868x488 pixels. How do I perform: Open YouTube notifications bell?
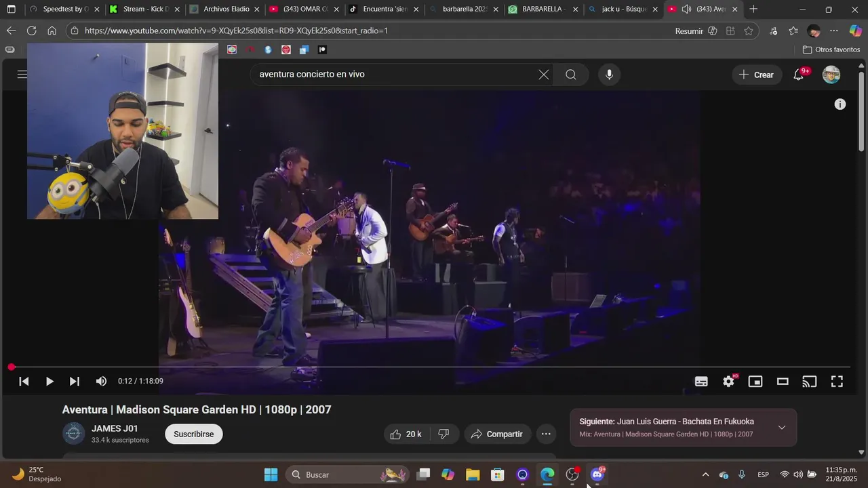coord(798,75)
